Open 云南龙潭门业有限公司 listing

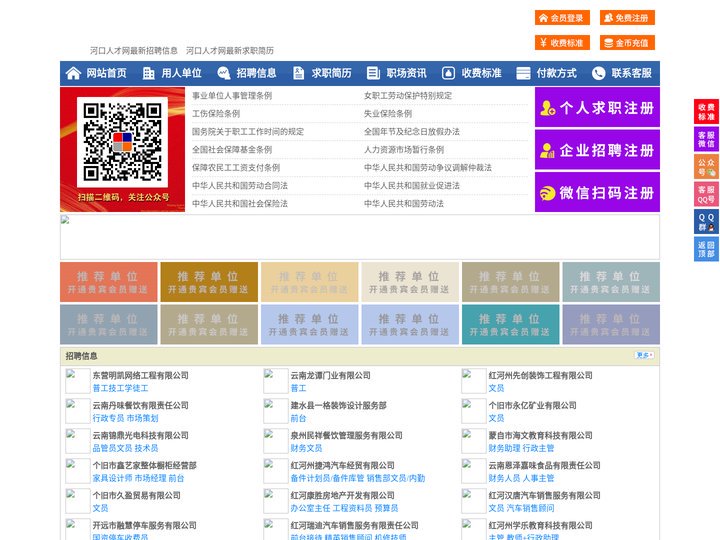330,375
